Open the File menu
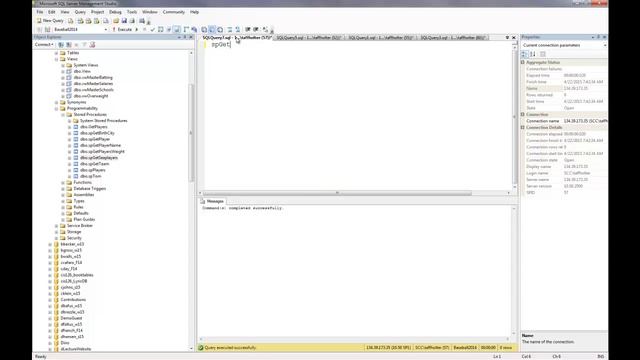The image size is (640, 360). click(40, 12)
